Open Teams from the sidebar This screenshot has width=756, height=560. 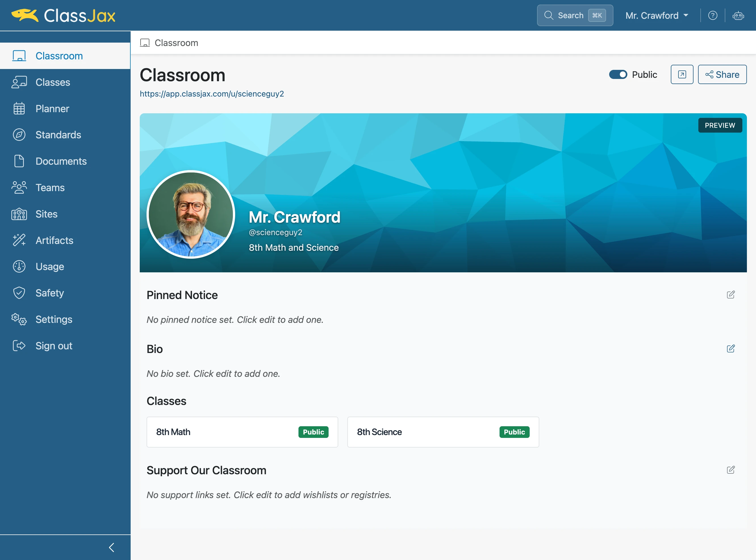[x=65, y=187]
